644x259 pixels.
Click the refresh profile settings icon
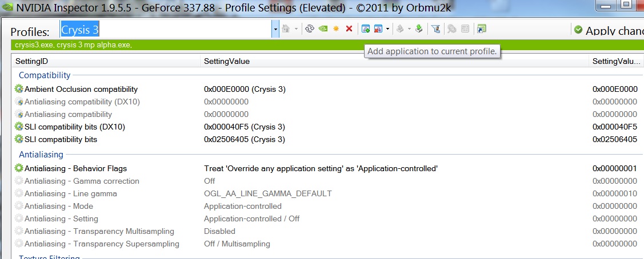click(x=310, y=29)
